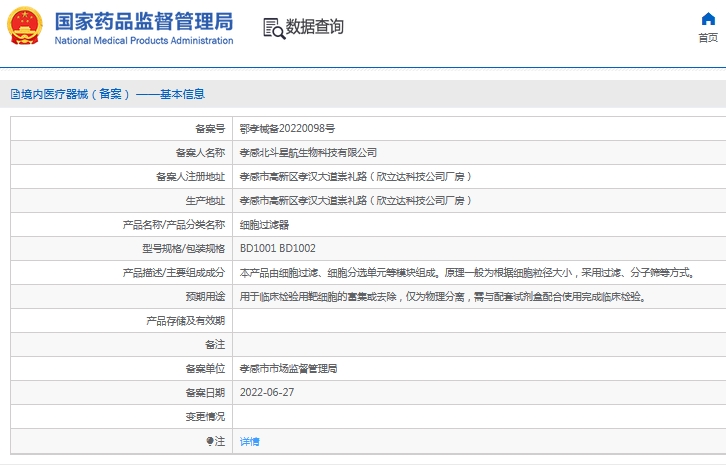Click the home icon labeled 首页

click(708, 19)
